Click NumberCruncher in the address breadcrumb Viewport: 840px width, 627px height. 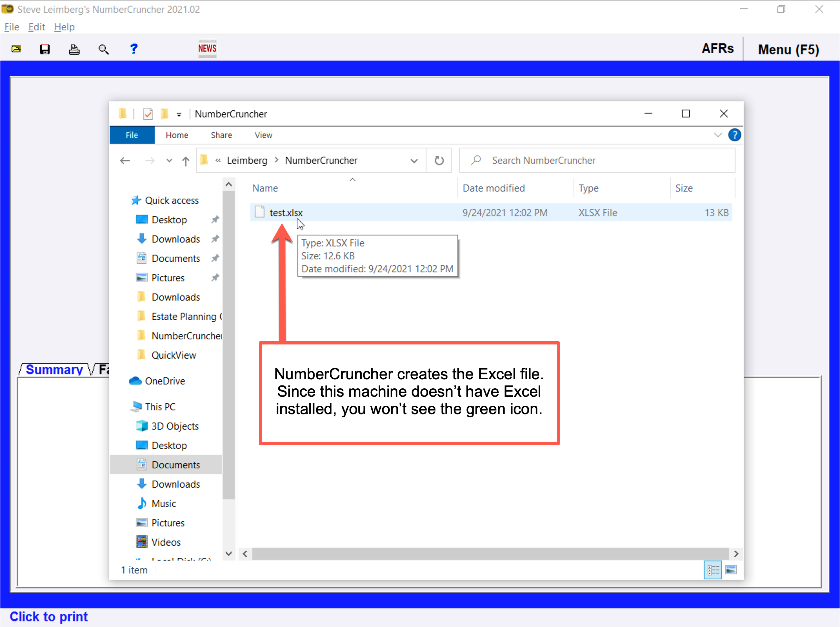[321, 161]
